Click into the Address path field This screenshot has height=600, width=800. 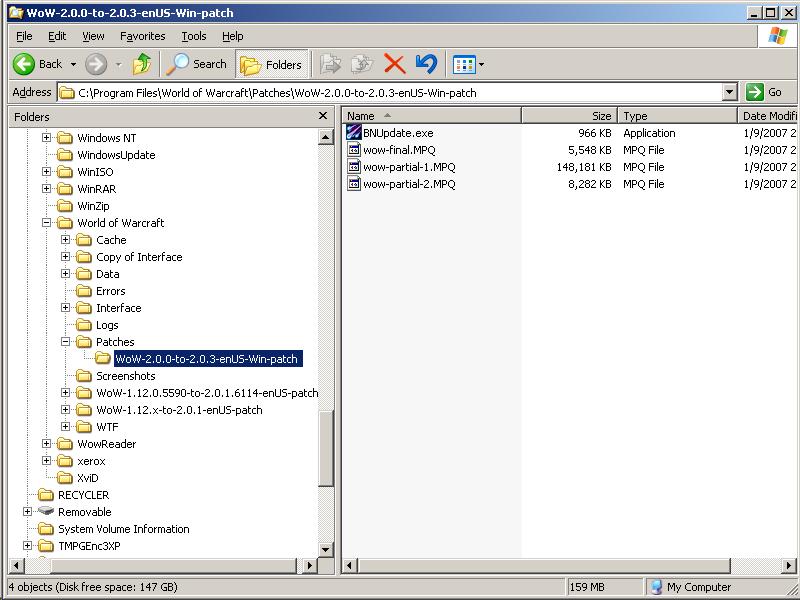pyautogui.click(x=390, y=92)
